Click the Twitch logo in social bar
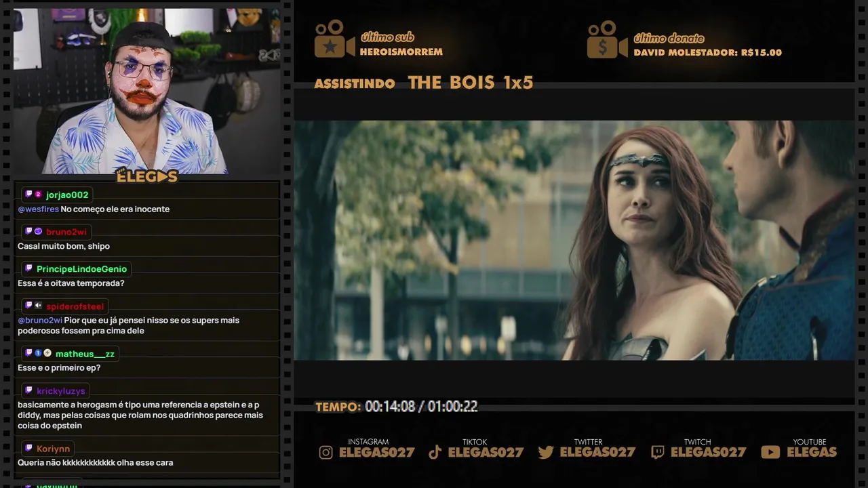Image resolution: width=868 pixels, height=488 pixels. click(x=657, y=452)
